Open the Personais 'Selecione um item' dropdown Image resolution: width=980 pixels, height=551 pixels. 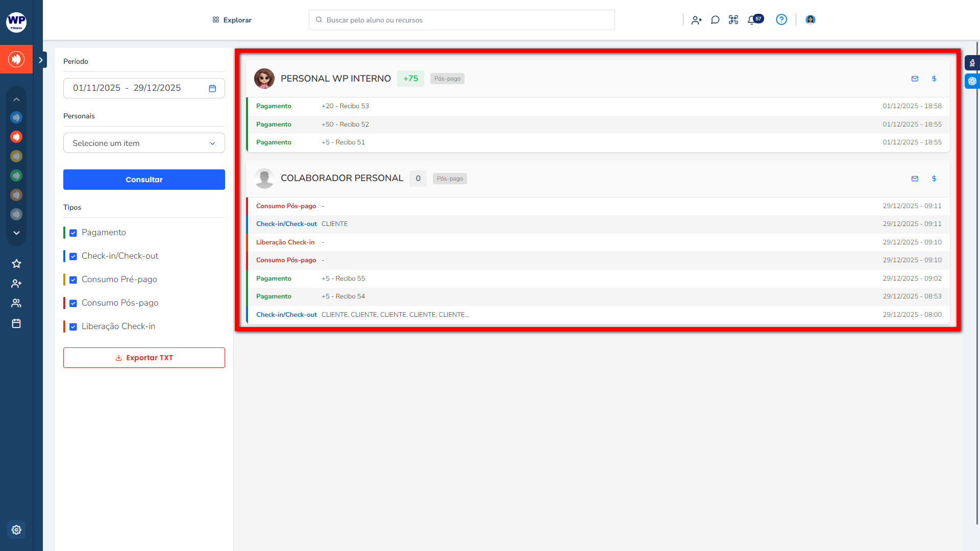coord(144,143)
